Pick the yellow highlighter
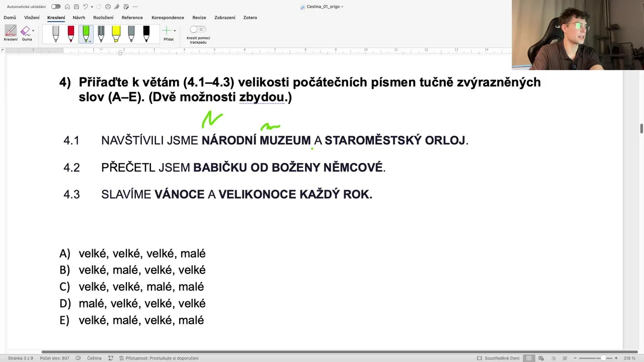The image size is (644, 362). point(116,34)
